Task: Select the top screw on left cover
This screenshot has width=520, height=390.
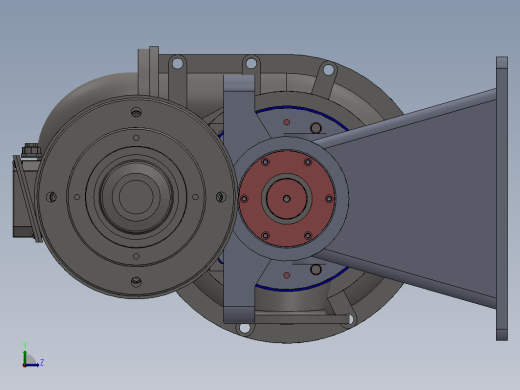Action: tap(136, 112)
